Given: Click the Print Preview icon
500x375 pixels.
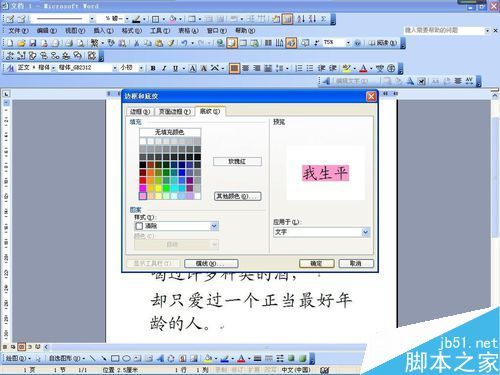Looking at the screenshot, I should coord(81,43).
